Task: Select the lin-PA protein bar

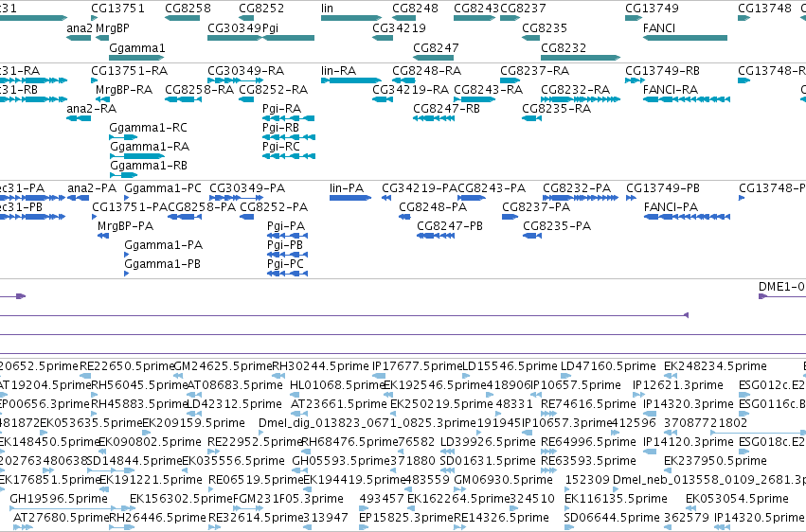Action: click(x=350, y=198)
